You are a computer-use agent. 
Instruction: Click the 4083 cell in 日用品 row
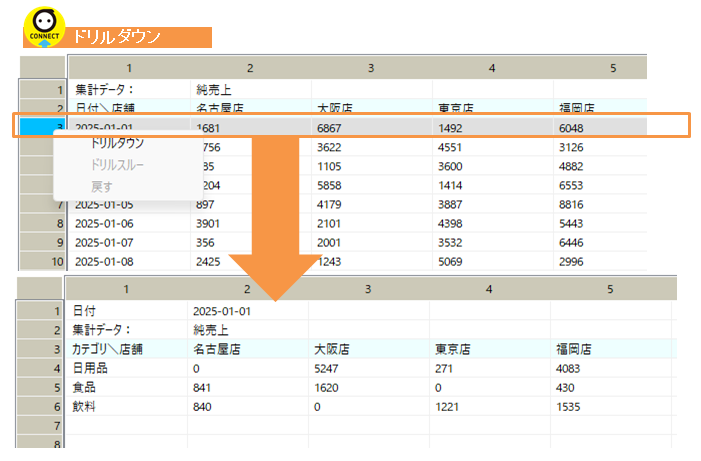611,368
